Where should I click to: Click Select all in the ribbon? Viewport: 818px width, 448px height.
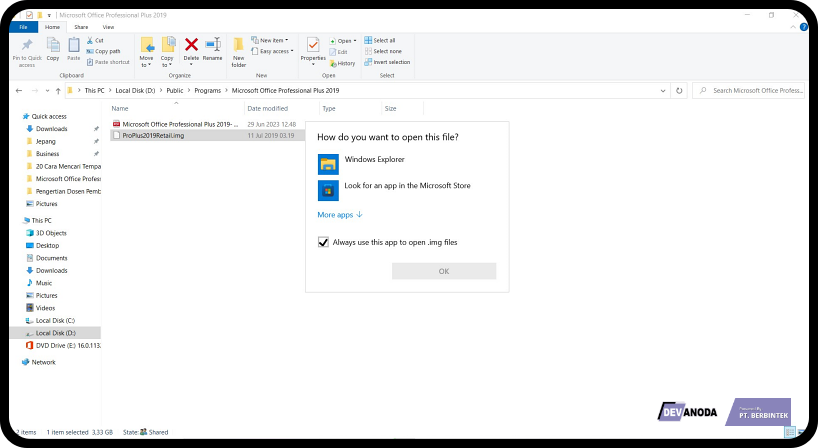(380, 40)
